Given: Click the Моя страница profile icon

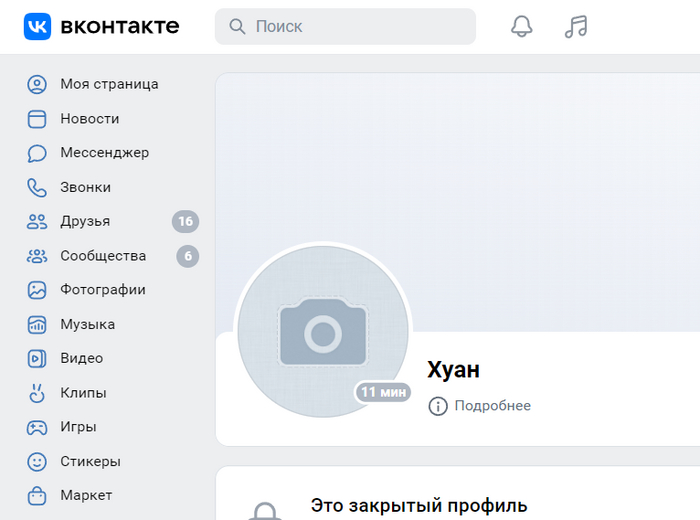Looking at the screenshot, I should 37,84.
